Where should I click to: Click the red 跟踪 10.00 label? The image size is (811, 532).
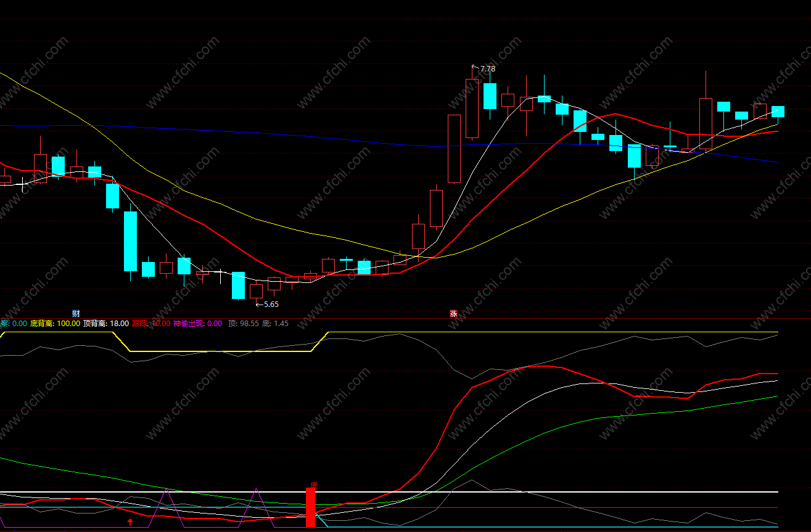[151, 323]
